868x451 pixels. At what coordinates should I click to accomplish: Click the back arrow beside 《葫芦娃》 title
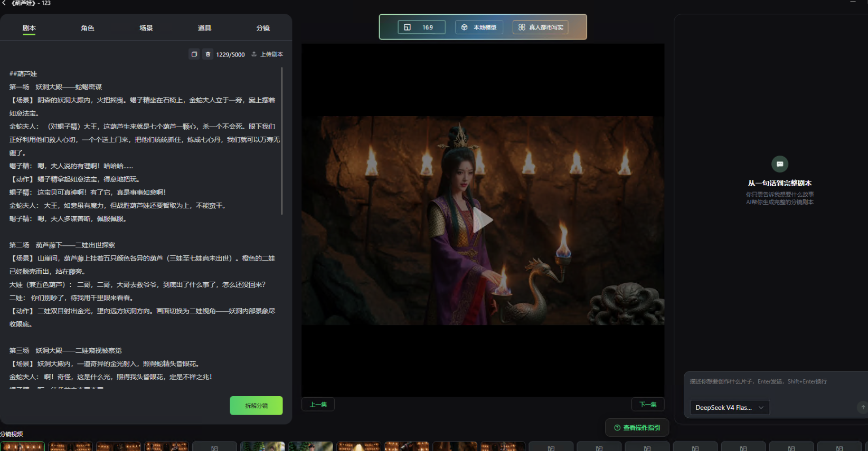(x=4, y=3)
